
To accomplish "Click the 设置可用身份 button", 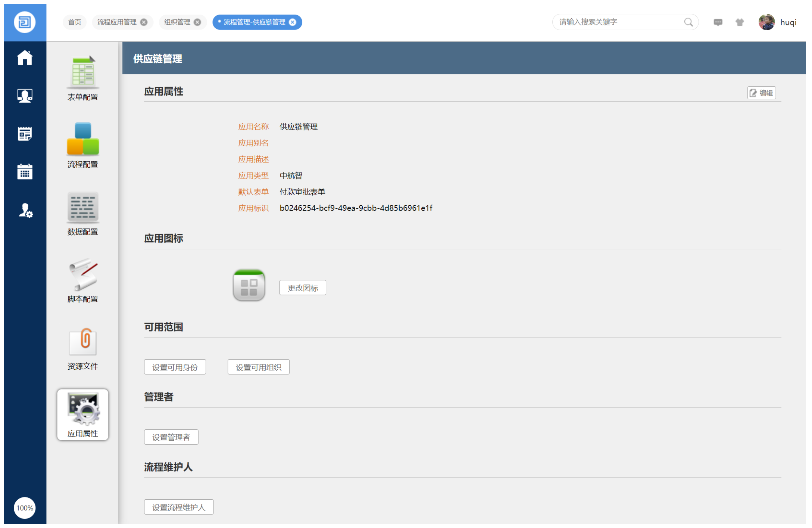I will [x=175, y=367].
